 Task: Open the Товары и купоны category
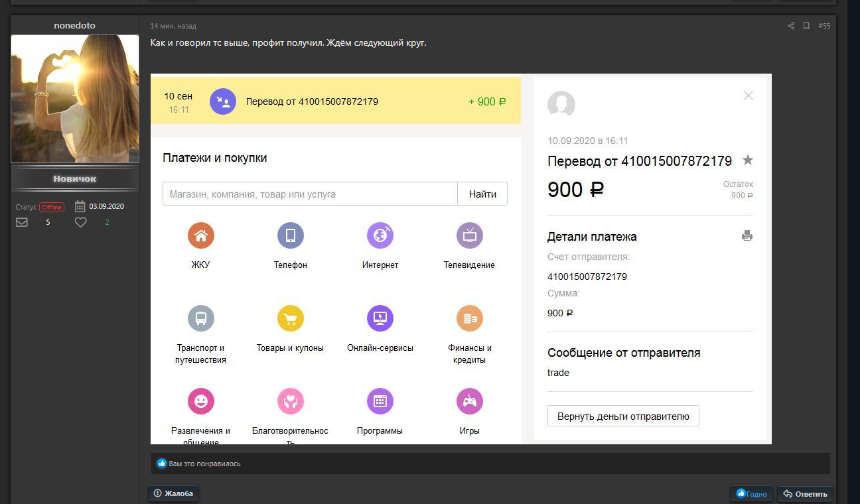(290, 330)
